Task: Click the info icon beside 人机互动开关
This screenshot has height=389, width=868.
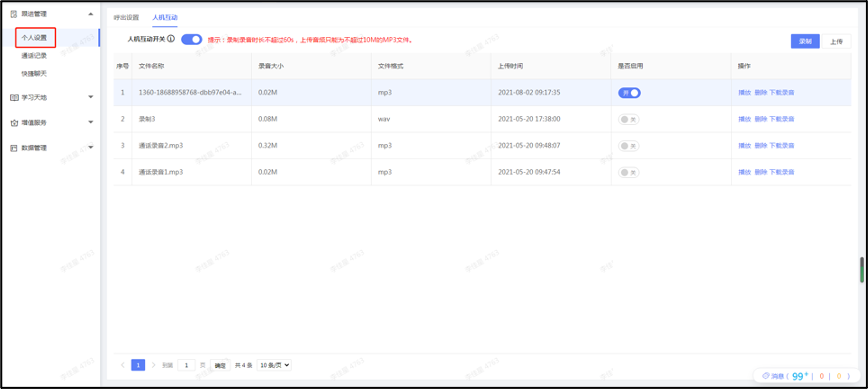Action: point(171,39)
